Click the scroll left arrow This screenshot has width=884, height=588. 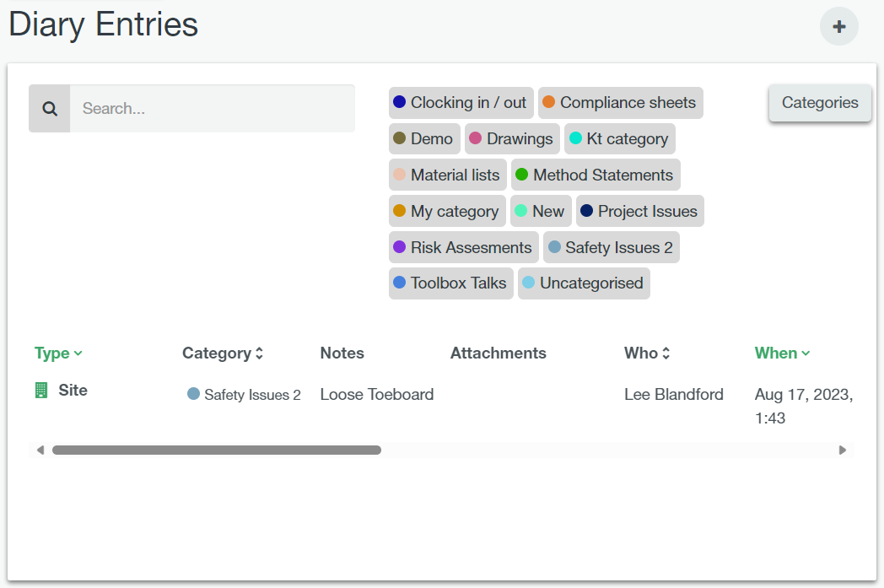40,450
